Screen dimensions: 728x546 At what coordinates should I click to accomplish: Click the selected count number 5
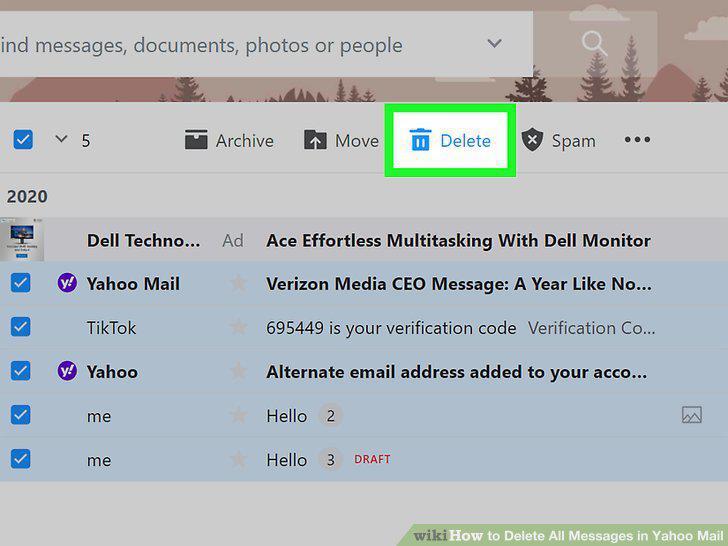86,141
